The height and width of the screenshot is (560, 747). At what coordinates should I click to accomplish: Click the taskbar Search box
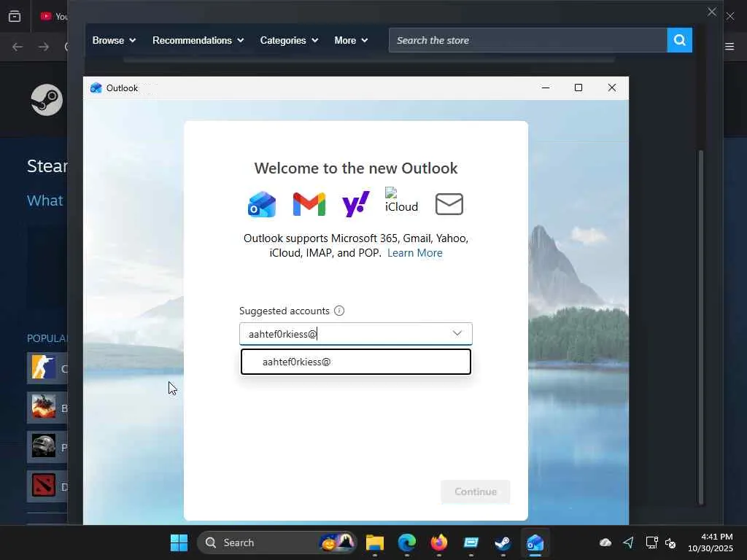(x=276, y=542)
